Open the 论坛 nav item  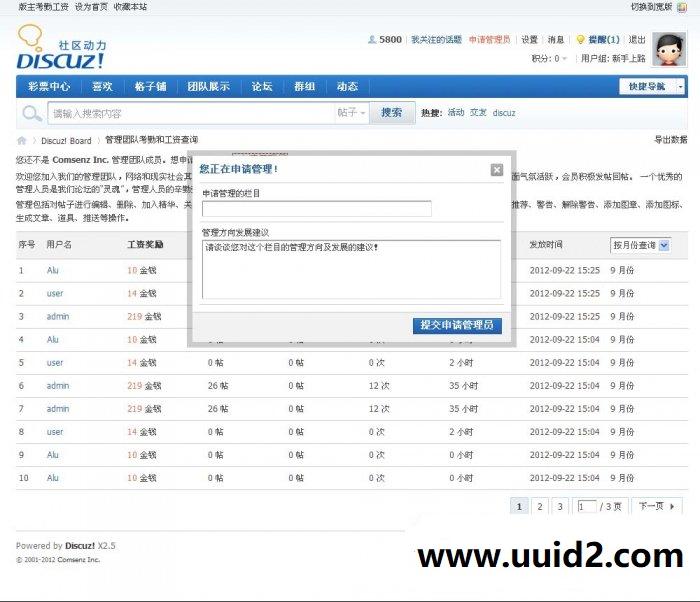[262, 87]
